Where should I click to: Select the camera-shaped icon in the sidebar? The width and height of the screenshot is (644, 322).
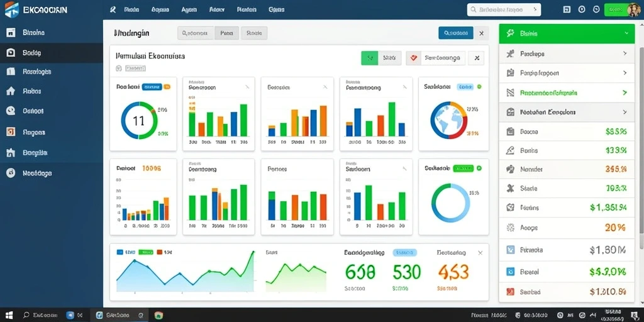coord(11,53)
